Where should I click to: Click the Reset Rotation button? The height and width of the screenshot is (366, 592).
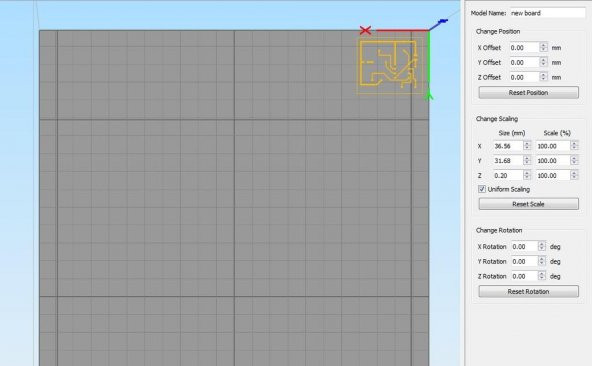528,292
